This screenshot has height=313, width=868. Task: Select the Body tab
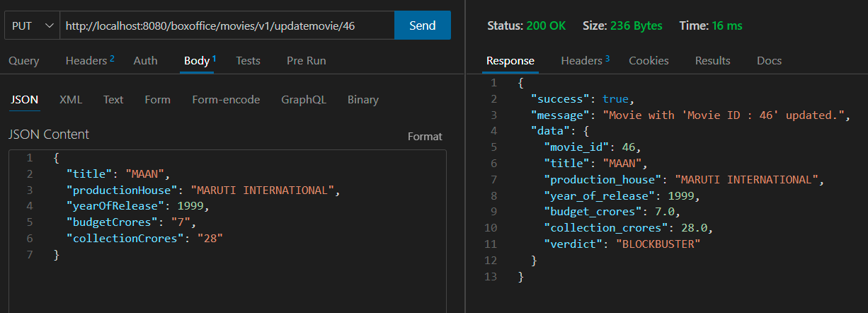click(200, 61)
